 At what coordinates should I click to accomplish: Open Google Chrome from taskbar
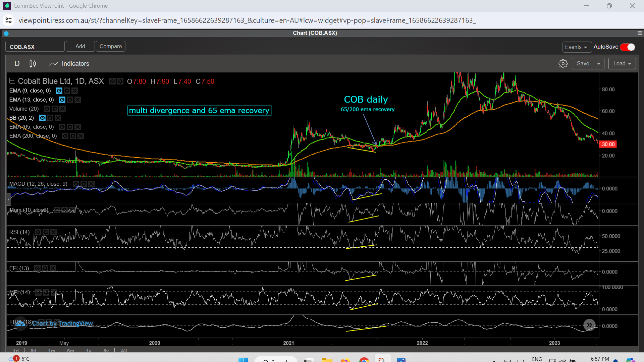click(364, 360)
